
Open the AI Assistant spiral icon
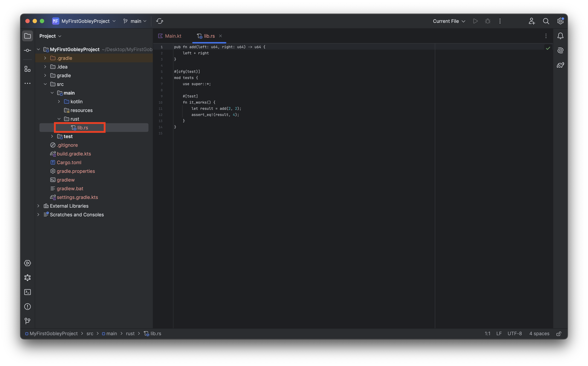pyautogui.click(x=560, y=50)
